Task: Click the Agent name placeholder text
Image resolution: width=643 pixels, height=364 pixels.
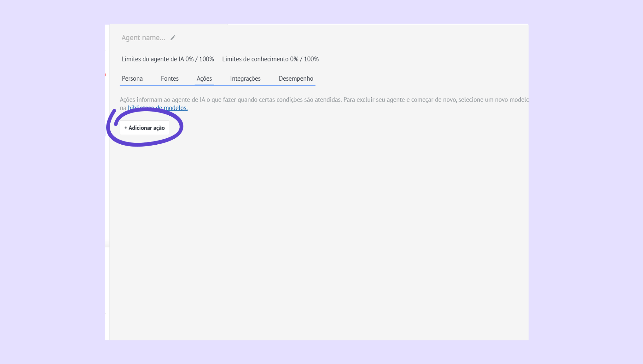Action: click(x=143, y=38)
